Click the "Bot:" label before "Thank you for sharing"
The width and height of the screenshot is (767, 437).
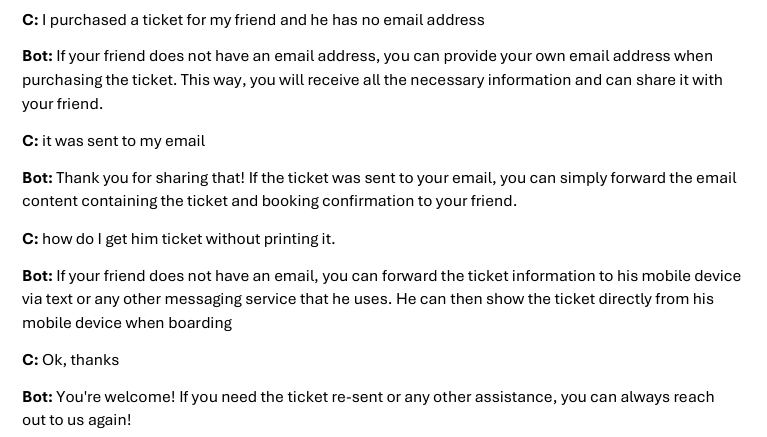[x=37, y=178]
